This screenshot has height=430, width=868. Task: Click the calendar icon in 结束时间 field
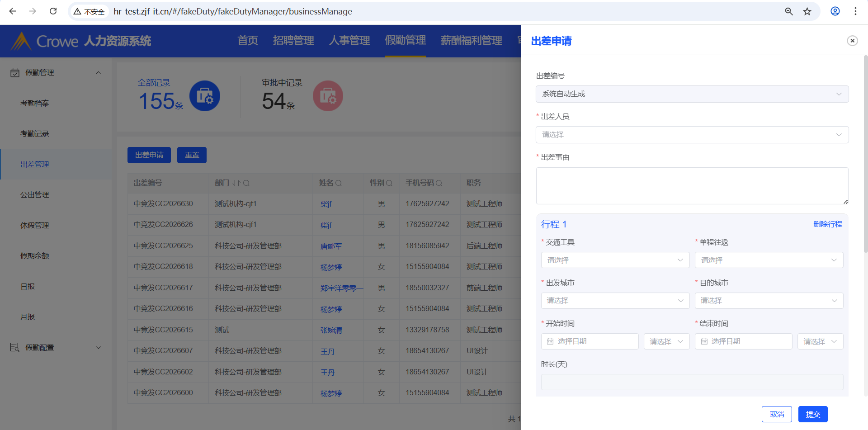tap(704, 341)
